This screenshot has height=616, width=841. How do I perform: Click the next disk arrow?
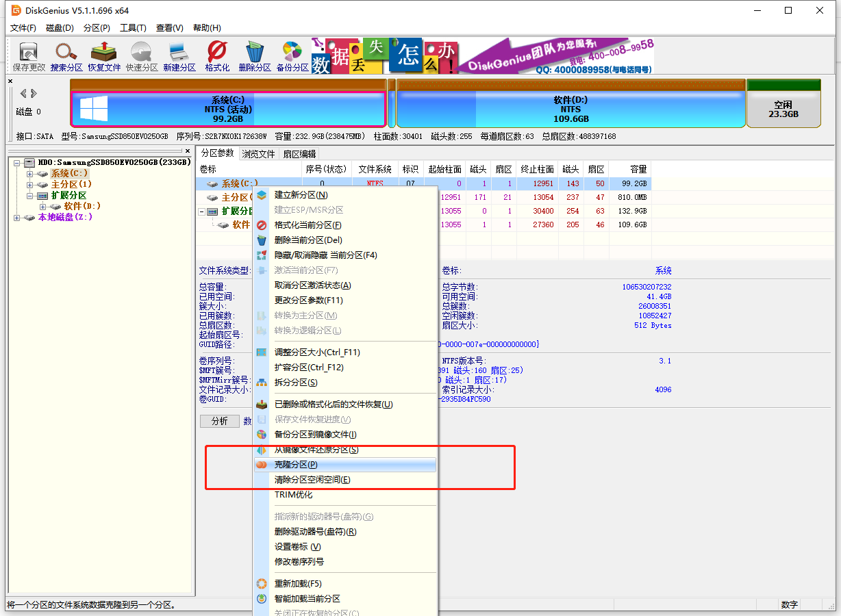[34, 93]
